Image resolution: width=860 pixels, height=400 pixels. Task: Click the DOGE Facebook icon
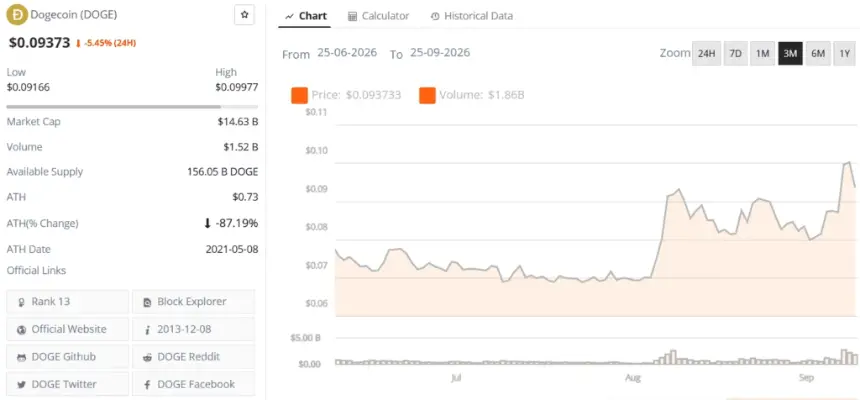(147, 385)
